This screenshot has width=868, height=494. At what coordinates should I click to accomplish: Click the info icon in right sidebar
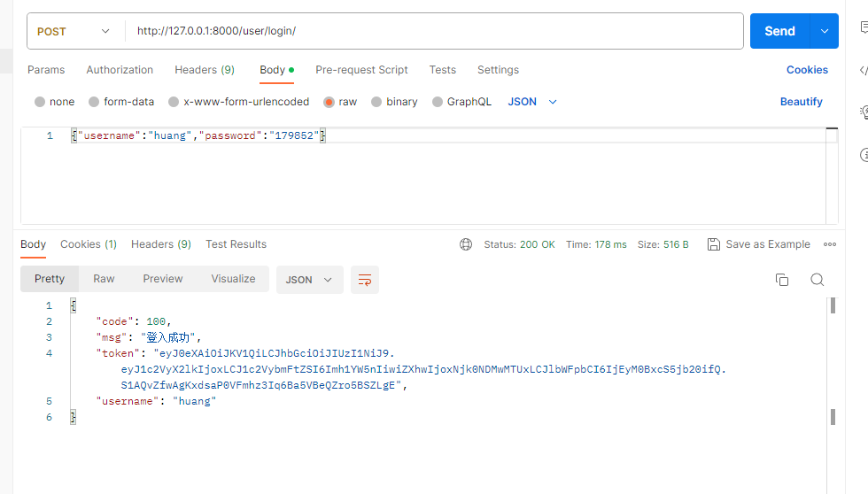[864, 155]
